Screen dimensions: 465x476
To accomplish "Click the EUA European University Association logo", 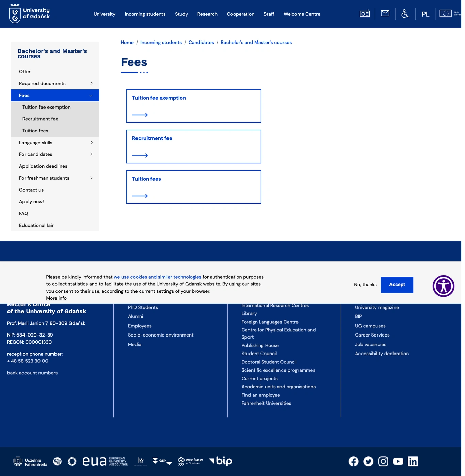I will coord(105,461).
